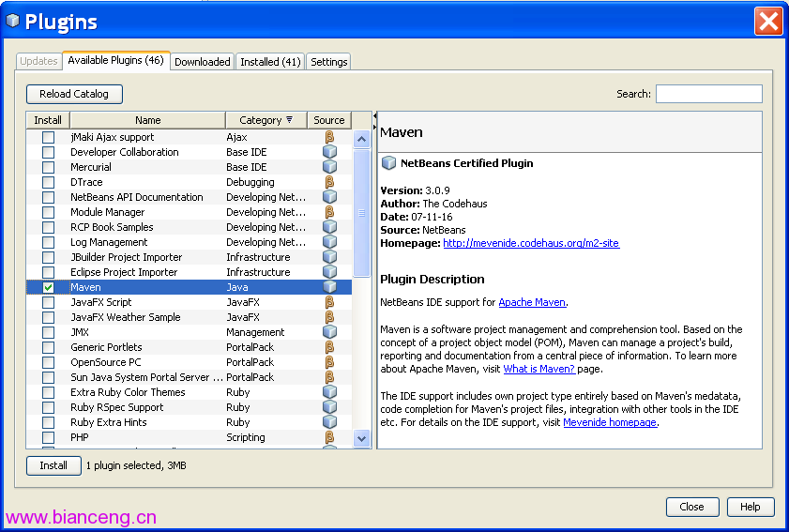Click the cube source icon in Mercurial row

coord(329,167)
